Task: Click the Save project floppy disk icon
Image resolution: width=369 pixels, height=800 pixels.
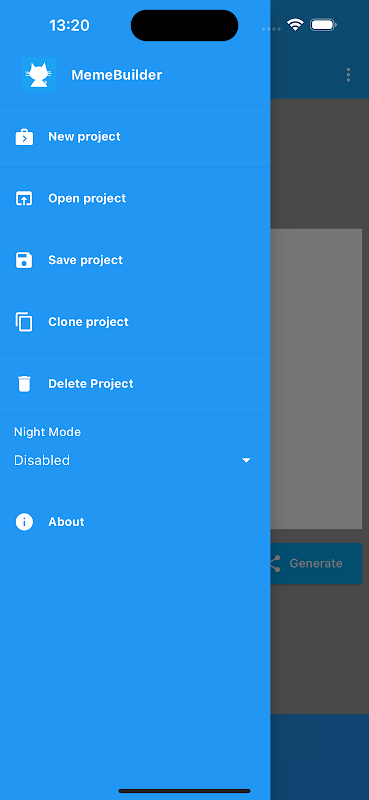Action: 24,260
